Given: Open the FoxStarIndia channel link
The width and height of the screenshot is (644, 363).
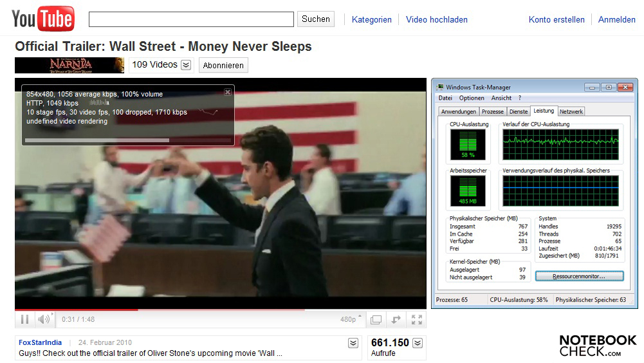Looking at the screenshot, I should [x=41, y=342].
